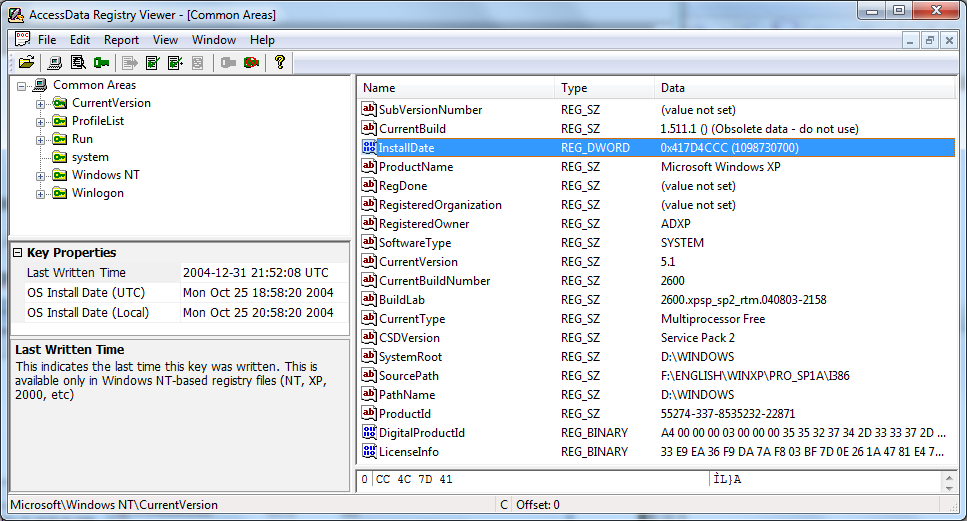Click the status bar registry path text

pyautogui.click(x=114, y=504)
